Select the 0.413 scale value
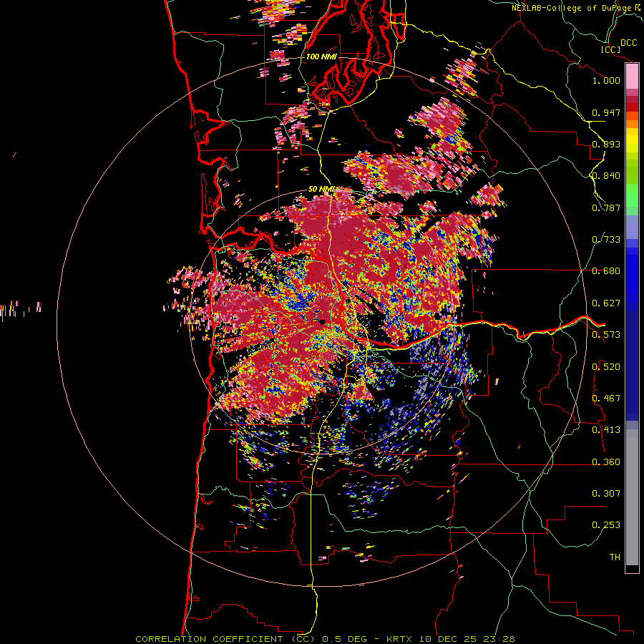 606,430
